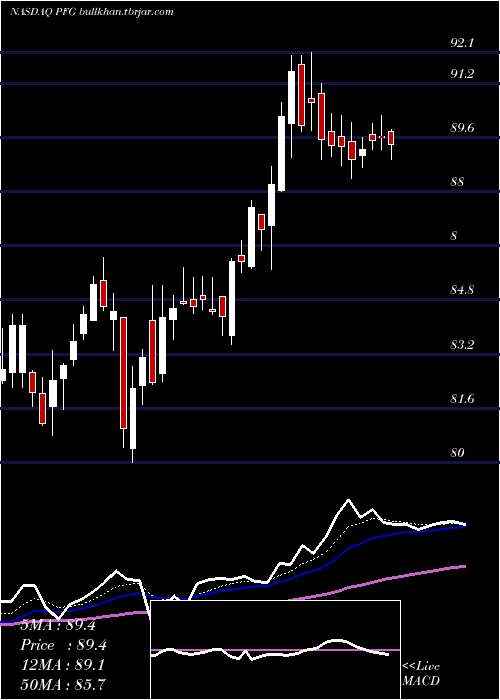
Task: Click the 50MA : 85.7 readout
Action: [x=63, y=684]
